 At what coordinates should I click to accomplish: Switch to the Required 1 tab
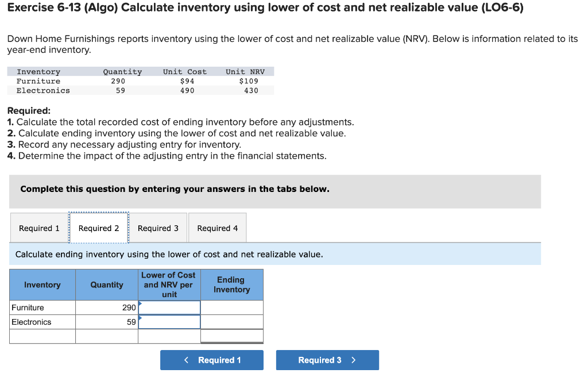pos(39,228)
